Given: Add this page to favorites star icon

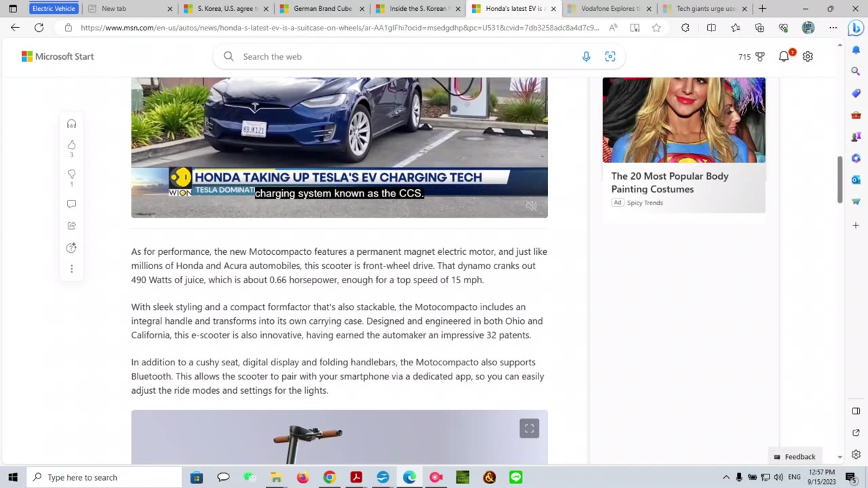Looking at the screenshot, I should click(656, 28).
